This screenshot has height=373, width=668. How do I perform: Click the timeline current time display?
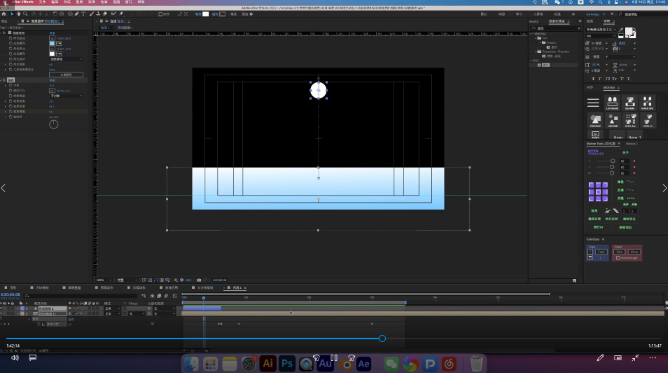tap(11, 295)
